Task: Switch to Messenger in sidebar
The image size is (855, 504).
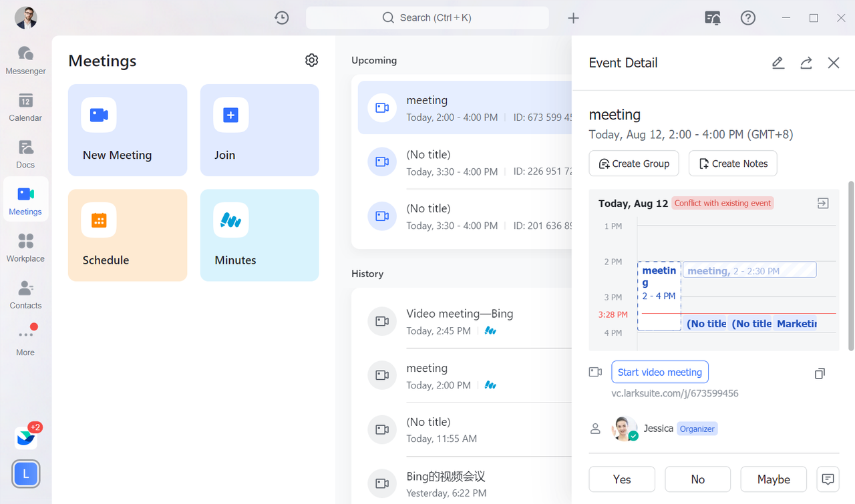Action: point(25,60)
